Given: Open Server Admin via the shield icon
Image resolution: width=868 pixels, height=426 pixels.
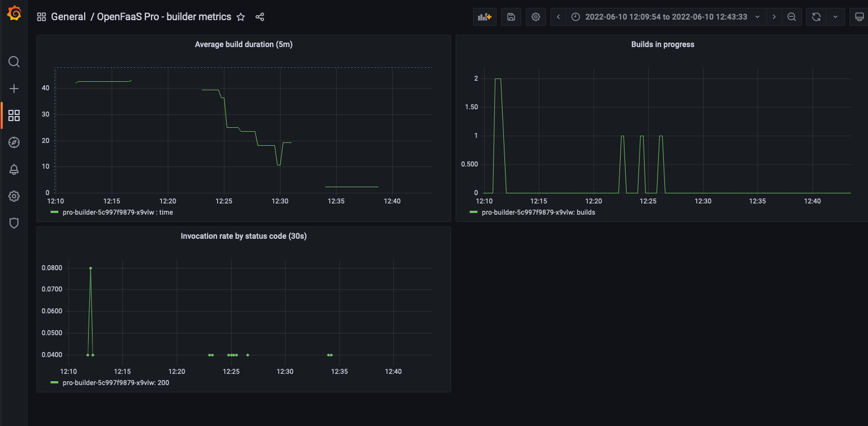Looking at the screenshot, I should [x=14, y=223].
